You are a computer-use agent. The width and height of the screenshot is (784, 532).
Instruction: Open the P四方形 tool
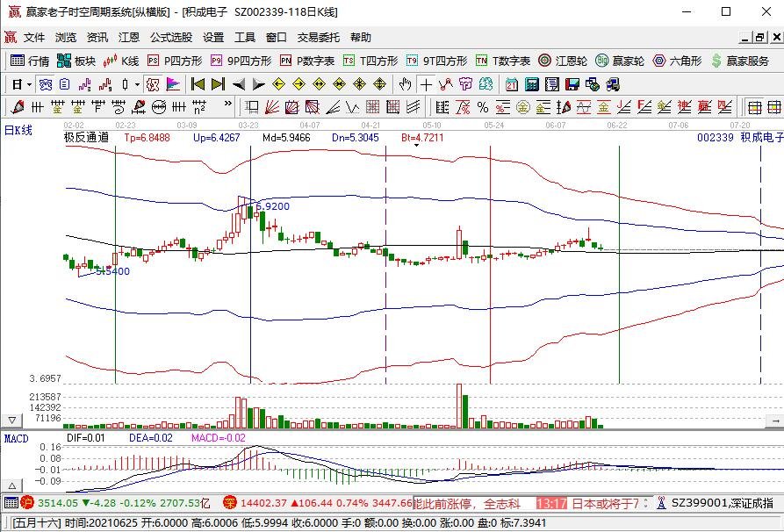coord(175,61)
